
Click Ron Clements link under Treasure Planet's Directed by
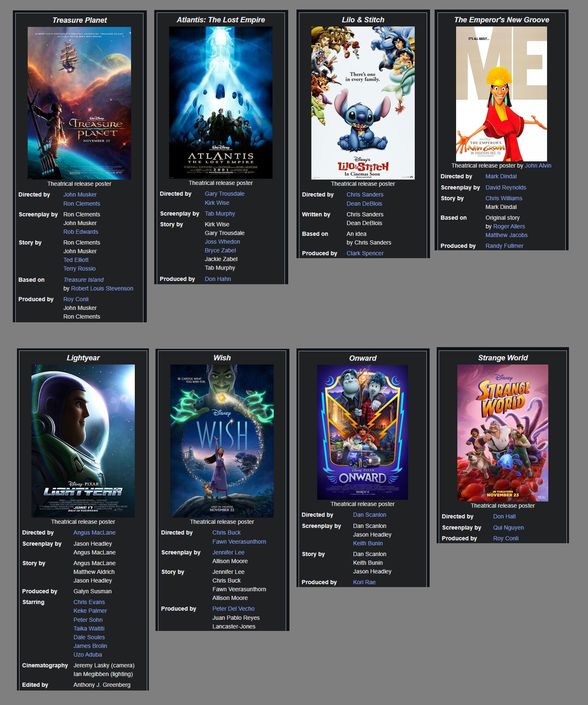coord(81,204)
